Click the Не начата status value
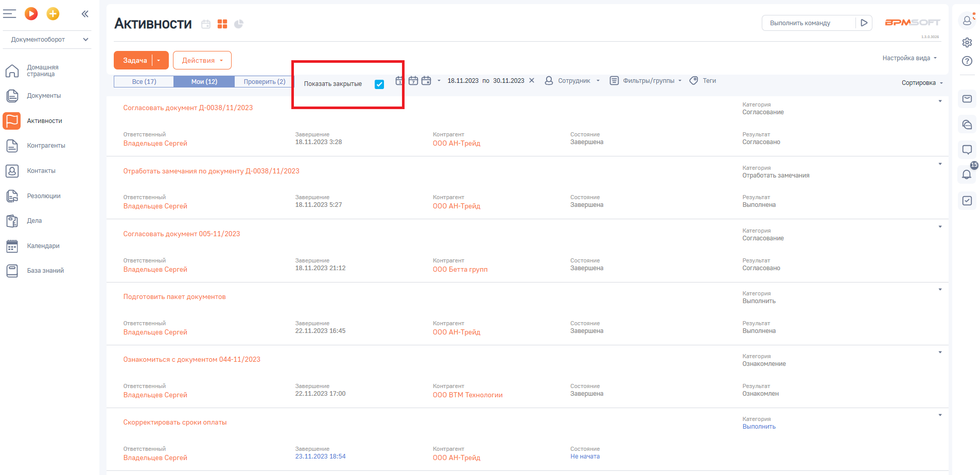This screenshot has height=475, width=980. (x=585, y=456)
